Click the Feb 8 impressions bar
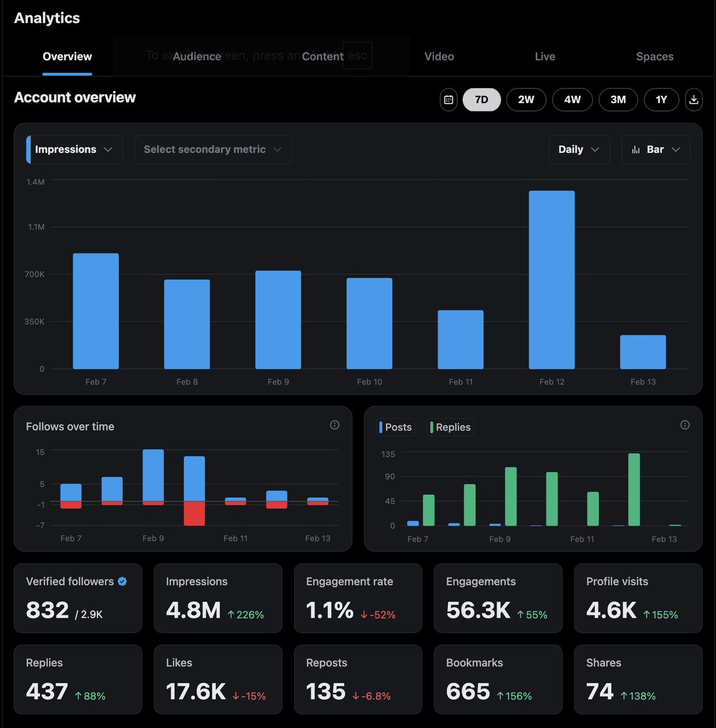 click(187, 325)
